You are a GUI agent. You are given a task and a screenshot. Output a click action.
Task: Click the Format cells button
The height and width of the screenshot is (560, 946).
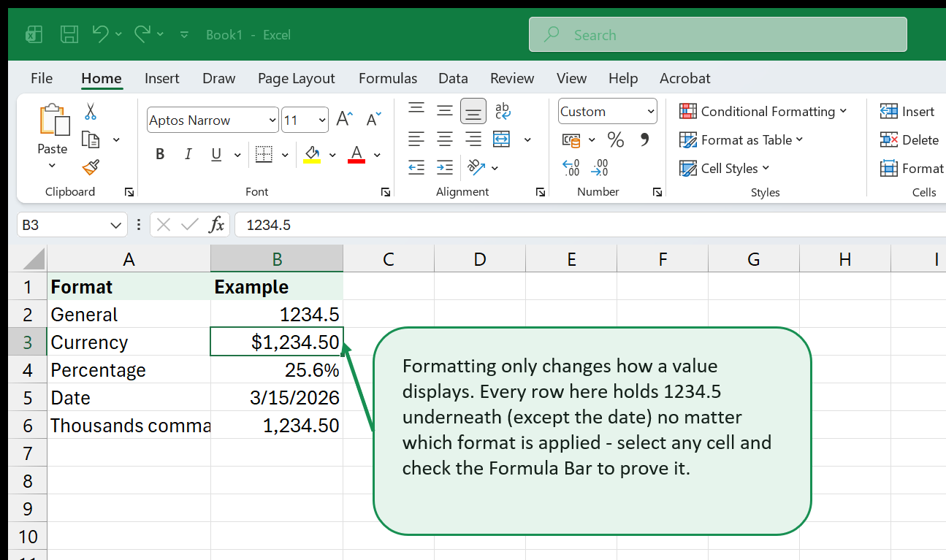[x=912, y=168]
